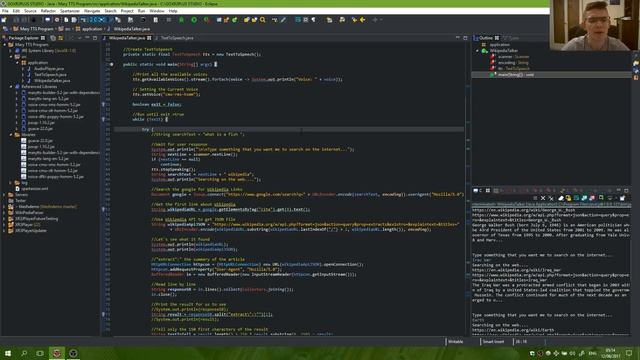Maximize the editor area

point(465,38)
